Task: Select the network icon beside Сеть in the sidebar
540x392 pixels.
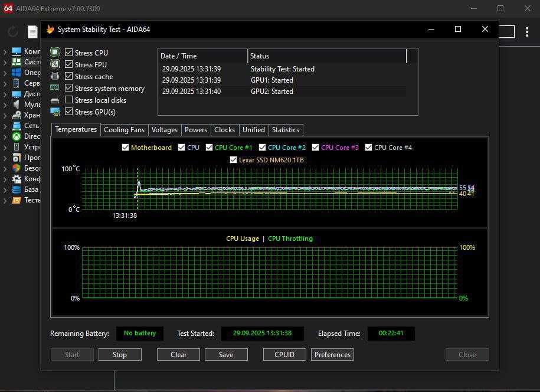Action: click(x=16, y=126)
